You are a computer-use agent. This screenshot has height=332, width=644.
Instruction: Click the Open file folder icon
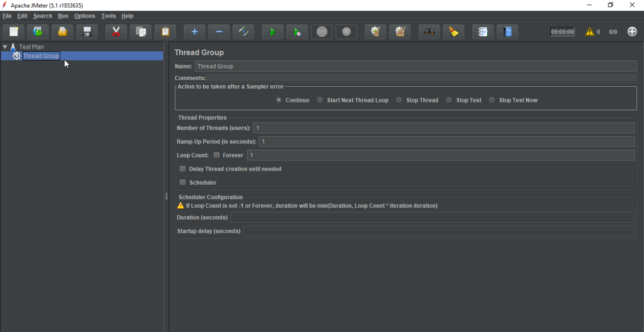(x=62, y=32)
